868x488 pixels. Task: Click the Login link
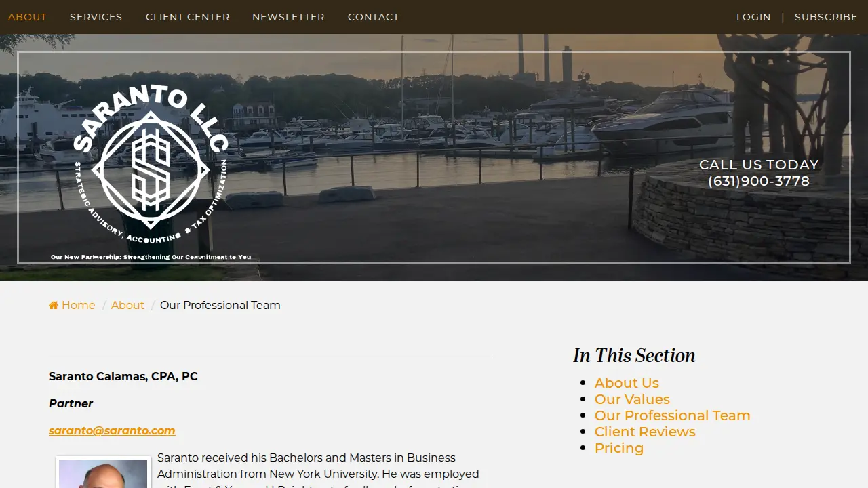[753, 17]
